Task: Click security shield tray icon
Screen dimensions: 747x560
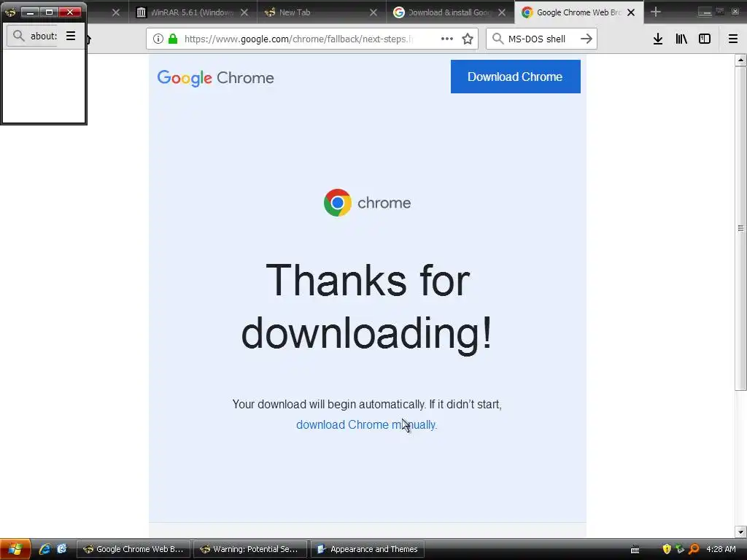Action: [667, 549]
